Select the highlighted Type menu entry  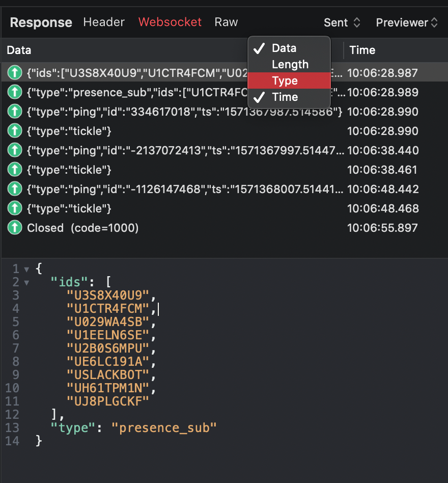tap(284, 81)
